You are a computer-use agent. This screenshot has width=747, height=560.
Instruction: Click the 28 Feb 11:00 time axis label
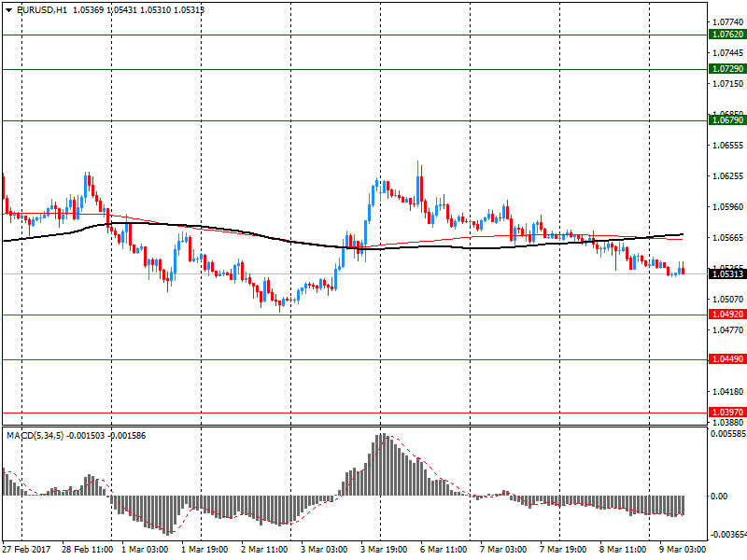(x=87, y=550)
